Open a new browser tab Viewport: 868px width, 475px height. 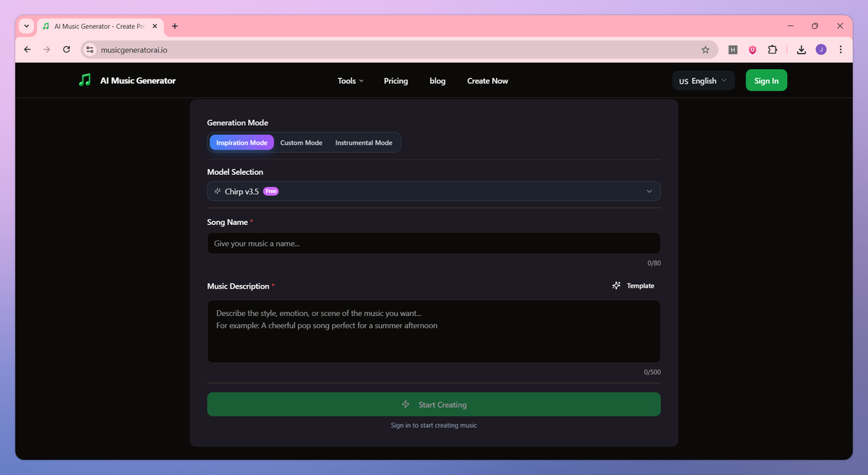[174, 26]
